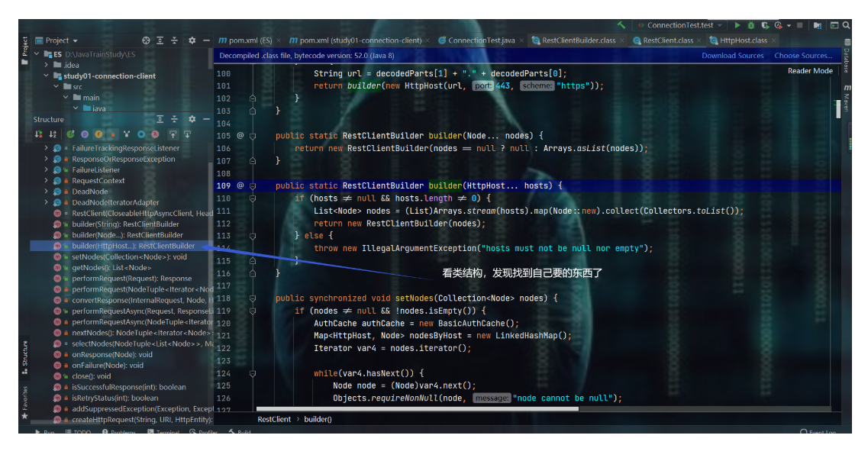The height and width of the screenshot is (461, 868).
Task: Hide the Project panel with the minus icon
Action: 206,40
